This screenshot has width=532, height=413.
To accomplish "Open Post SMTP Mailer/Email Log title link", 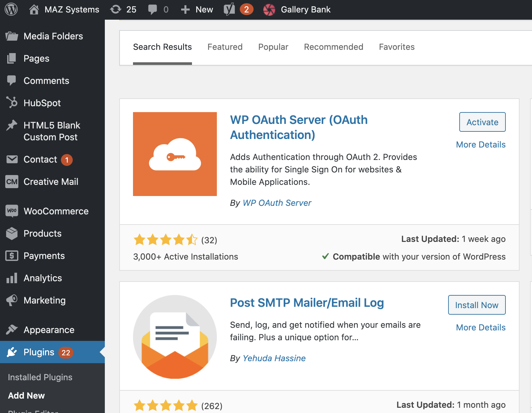I will pyautogui.click(x=307, y=303).
